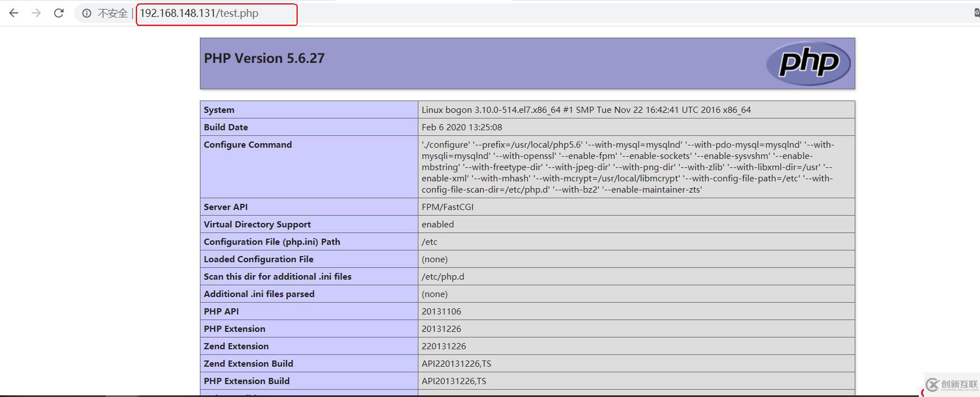Click the Loaded Configuration File label
This screenshot has width=980, height=397.
coord(258,259)
